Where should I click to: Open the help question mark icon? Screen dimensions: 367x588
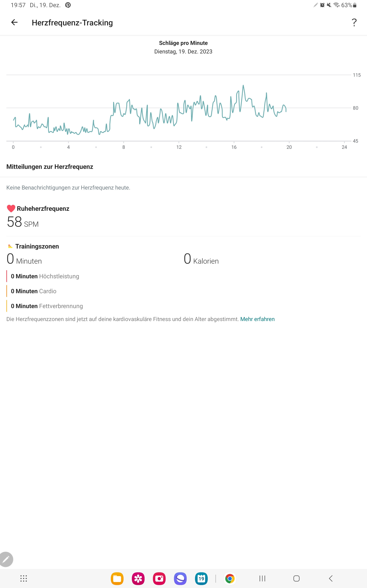(354, 23)
